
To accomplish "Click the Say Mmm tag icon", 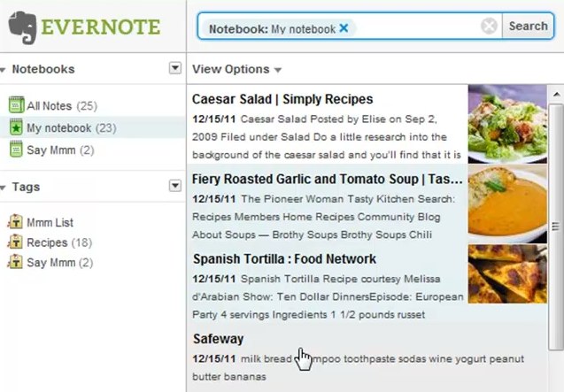I will point(15,262).
